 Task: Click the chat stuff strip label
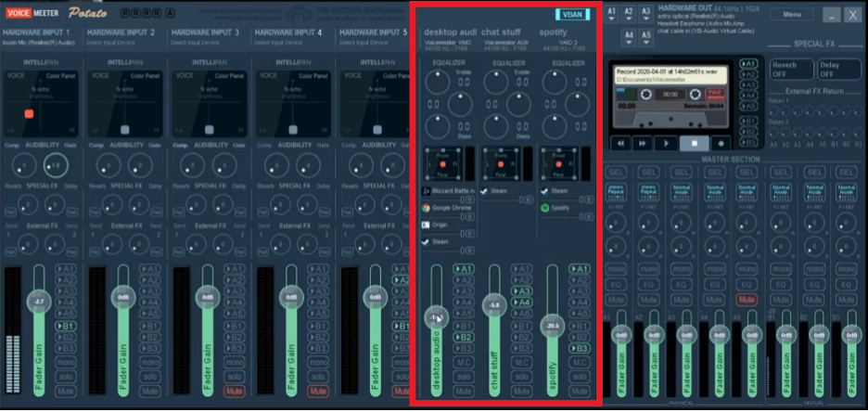501,32
